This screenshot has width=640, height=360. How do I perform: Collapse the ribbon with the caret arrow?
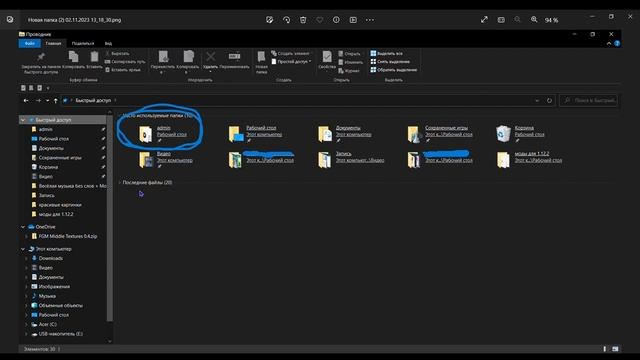609,43
